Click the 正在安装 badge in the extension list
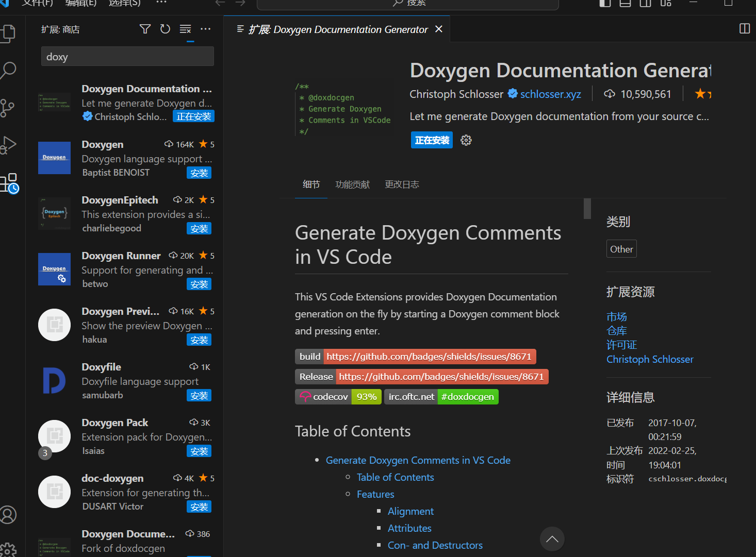The width and height of the screenshot is (756, 557). (x=194, y=116)
